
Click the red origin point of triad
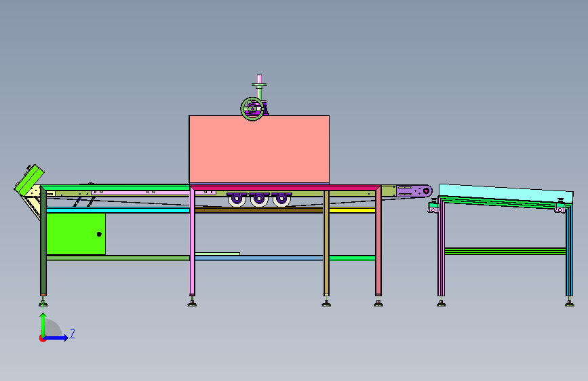42,338
